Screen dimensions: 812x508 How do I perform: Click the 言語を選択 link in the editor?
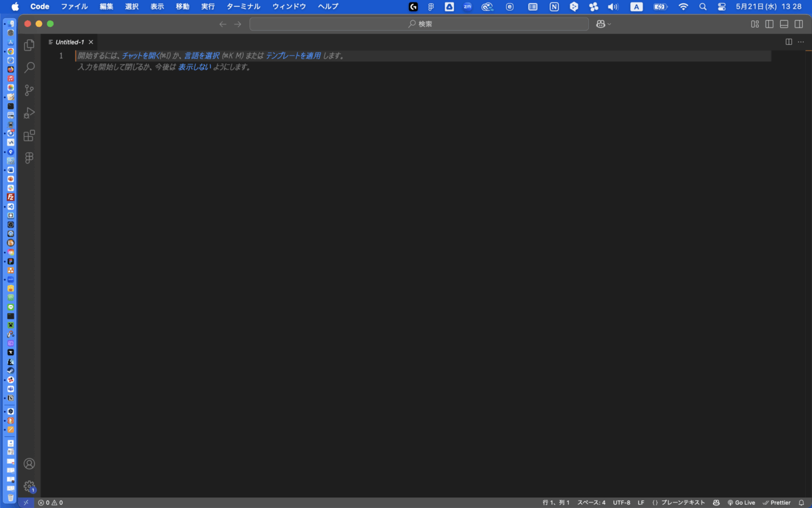coord(201,56)
